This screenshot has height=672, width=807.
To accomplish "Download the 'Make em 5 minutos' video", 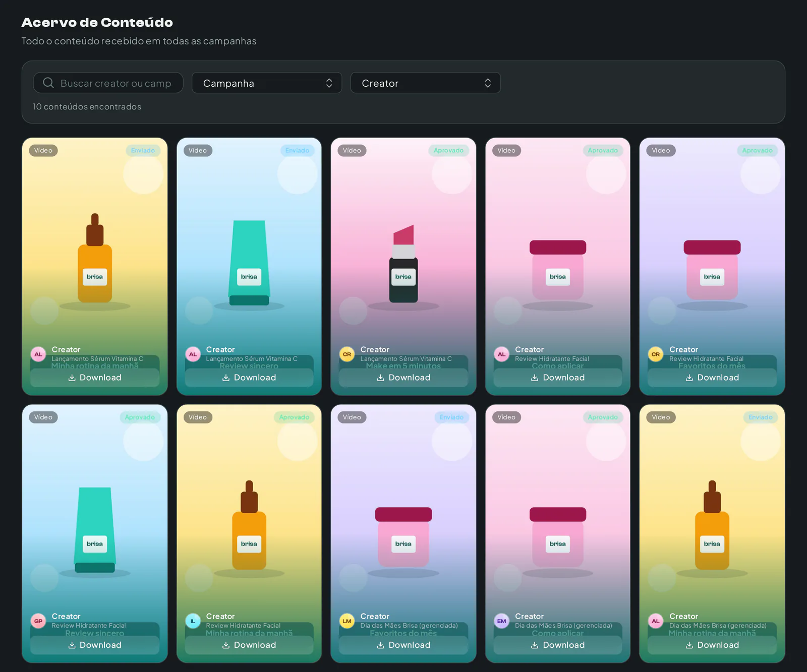I will click(403, 378).
